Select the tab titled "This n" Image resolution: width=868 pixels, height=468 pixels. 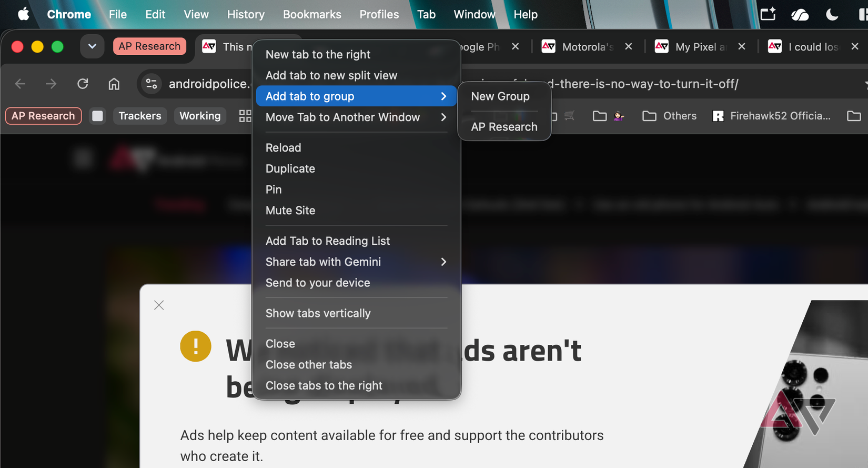[x=226, y=47]
